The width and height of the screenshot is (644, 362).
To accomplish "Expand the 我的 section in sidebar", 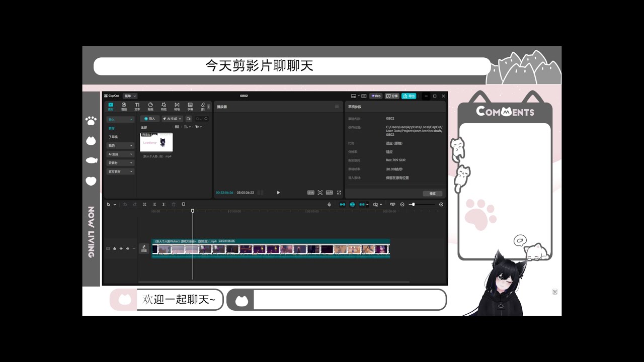I will click(x=120, y=145).
